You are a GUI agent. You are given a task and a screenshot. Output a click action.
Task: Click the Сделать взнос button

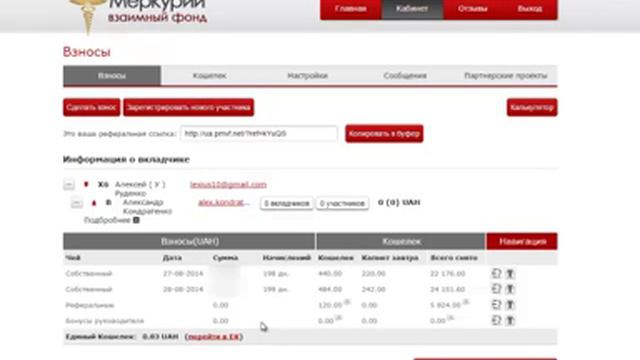pyautogui.click(x=91, y=107)
